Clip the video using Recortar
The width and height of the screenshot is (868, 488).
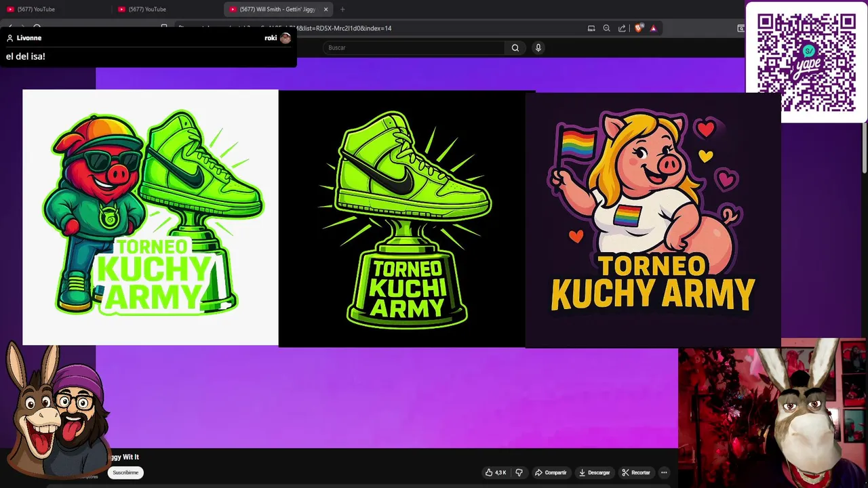[636, 472]
